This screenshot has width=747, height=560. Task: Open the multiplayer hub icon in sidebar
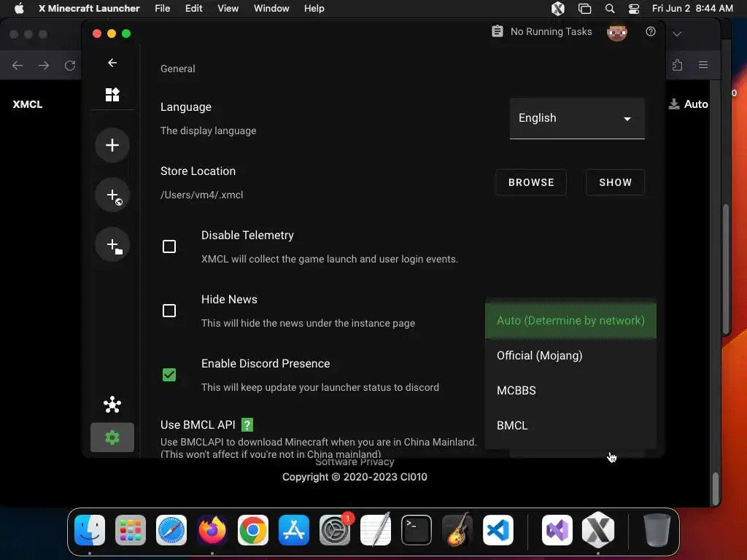[112, 405]
